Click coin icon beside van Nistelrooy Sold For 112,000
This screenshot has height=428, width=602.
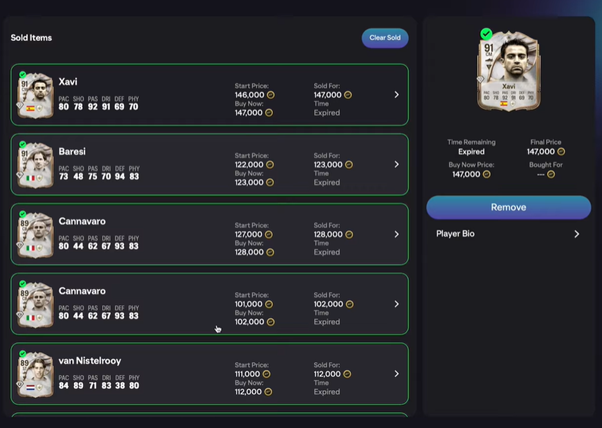coord(347,374)
